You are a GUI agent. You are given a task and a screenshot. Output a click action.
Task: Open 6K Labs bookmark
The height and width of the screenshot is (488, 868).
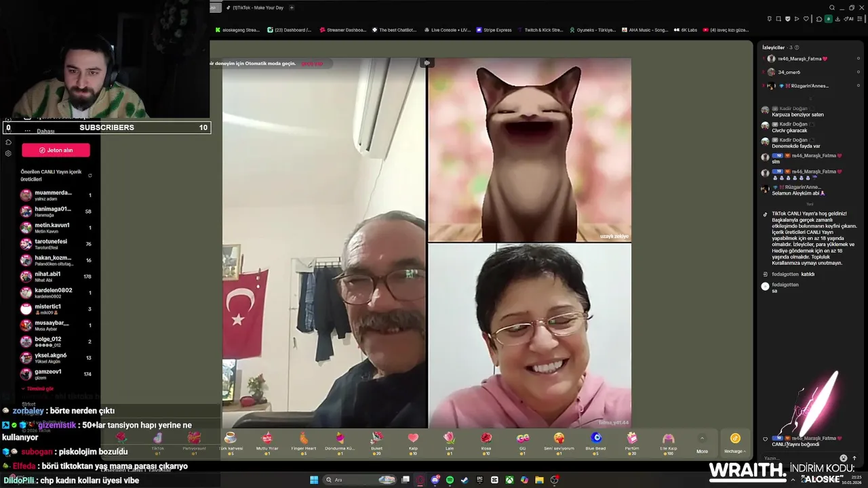(686, 30)
